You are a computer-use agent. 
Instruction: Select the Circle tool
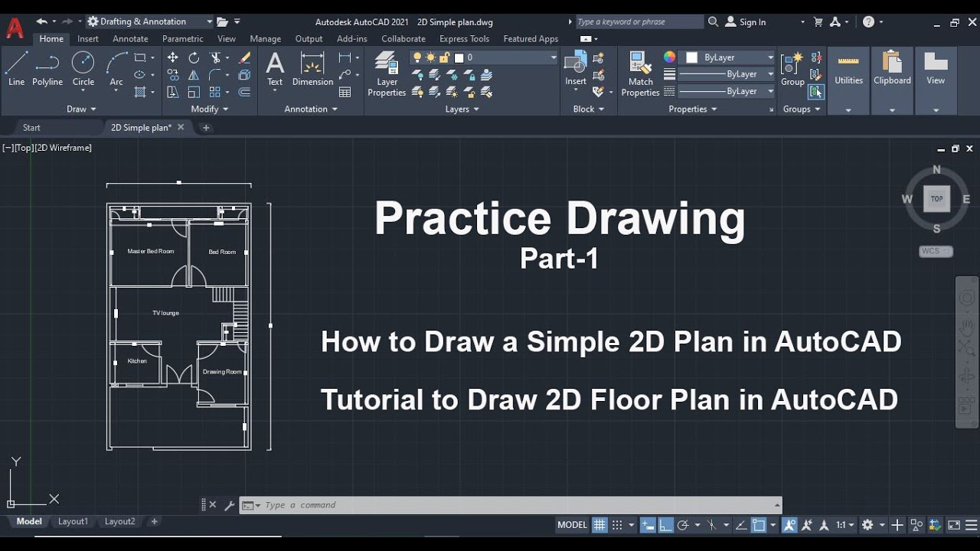pos(83,69)
